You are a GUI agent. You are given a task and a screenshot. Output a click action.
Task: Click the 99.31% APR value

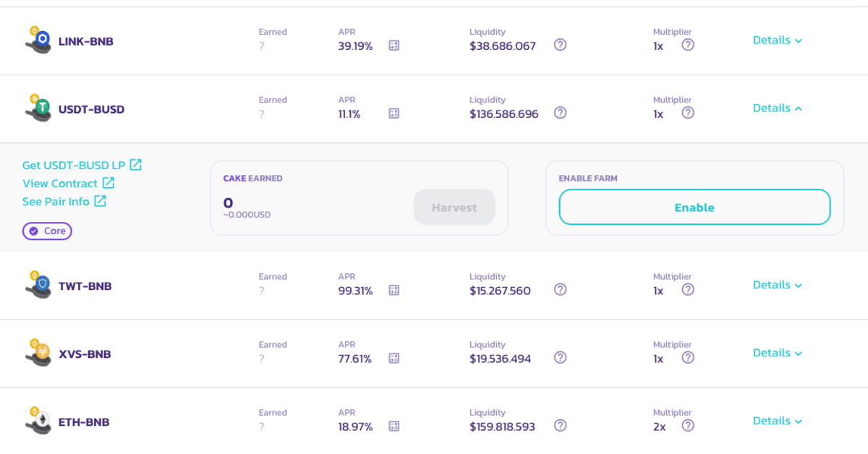coord(356,291)
